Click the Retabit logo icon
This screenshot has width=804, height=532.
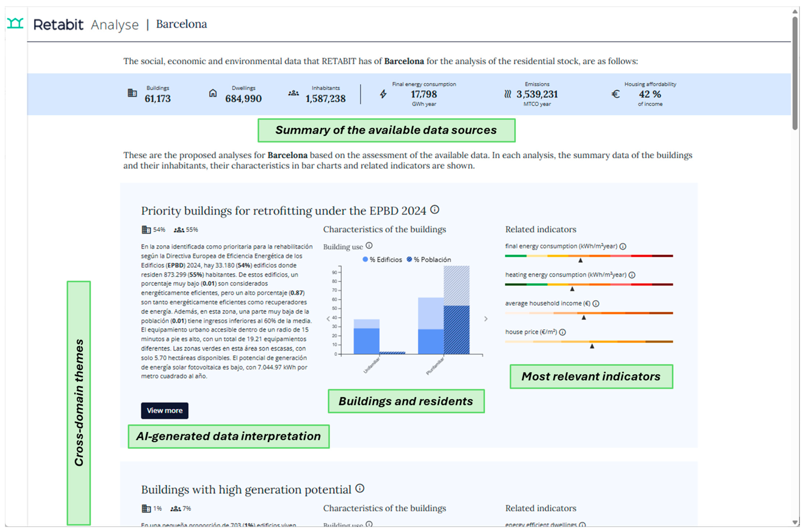click(x=15, y=23)
